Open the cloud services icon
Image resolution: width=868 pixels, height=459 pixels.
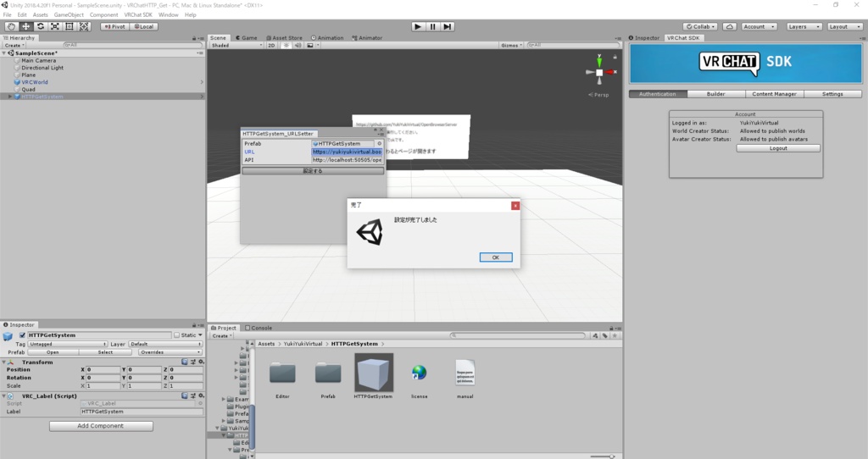point(730,26)
